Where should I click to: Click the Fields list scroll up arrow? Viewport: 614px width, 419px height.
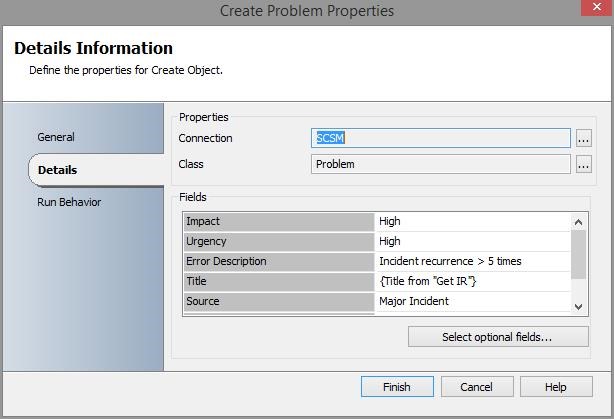578,222
